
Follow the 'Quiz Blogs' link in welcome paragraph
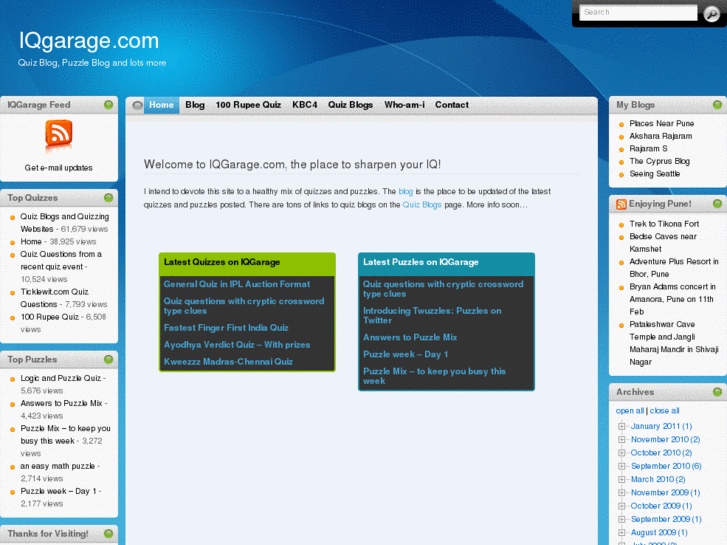[422, 205]
